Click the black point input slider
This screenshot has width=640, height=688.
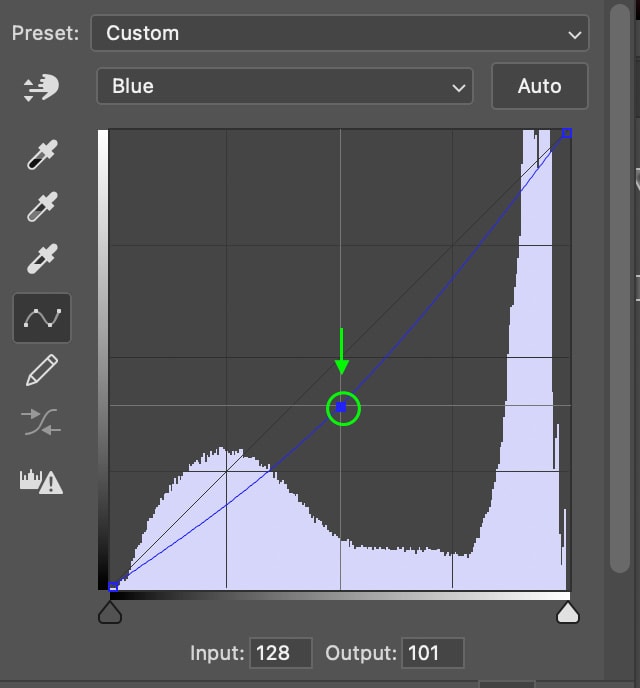(x=110, y=612)
